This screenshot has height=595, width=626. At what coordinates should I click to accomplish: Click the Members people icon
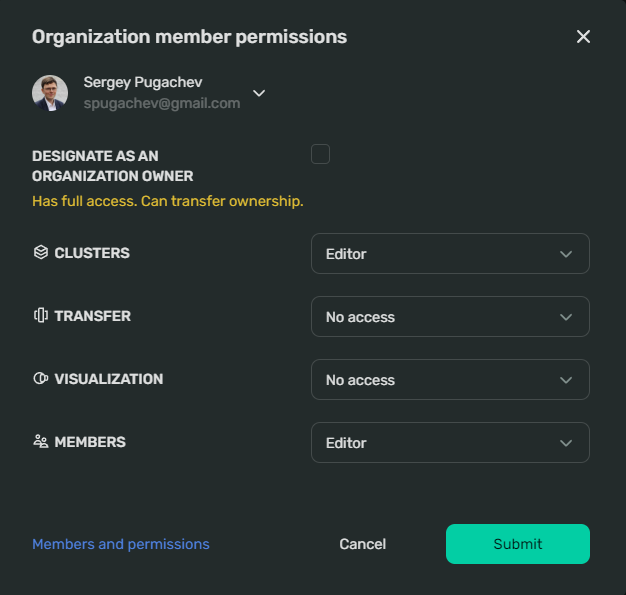click(41, 441)
